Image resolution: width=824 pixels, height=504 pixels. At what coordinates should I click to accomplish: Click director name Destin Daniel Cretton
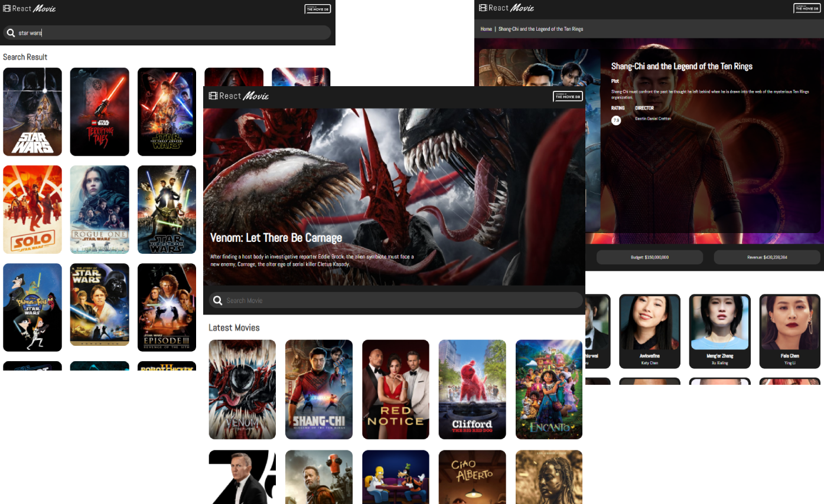click(x=653, y=119)
